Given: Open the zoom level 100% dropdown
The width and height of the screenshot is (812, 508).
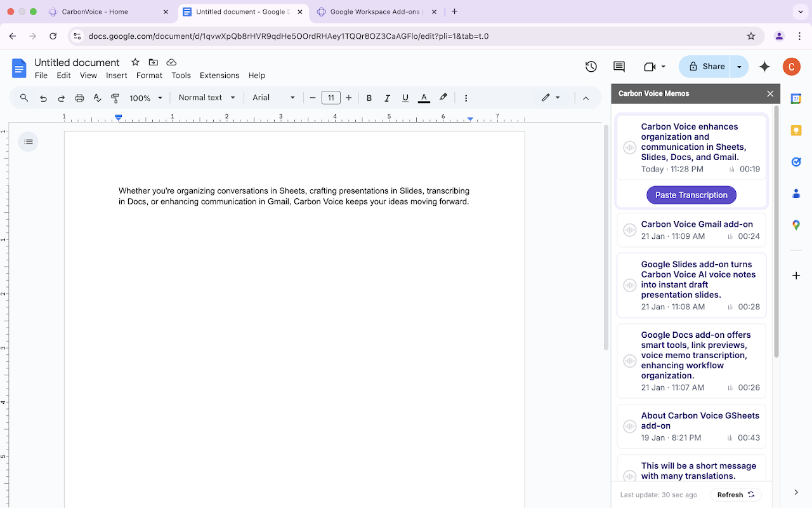Looking at the screenshot, I should pos(146,98).
